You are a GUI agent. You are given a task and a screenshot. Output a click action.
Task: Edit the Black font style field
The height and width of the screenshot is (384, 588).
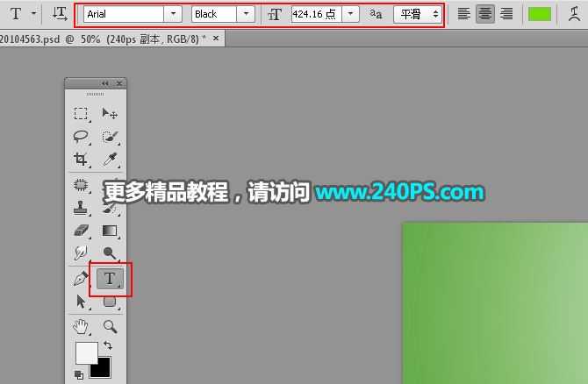click(x=214, y=14)
